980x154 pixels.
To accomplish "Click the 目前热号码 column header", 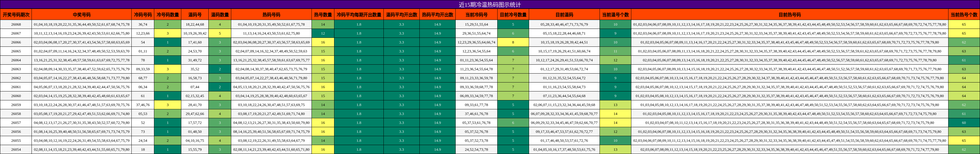I will coord(789,15).
